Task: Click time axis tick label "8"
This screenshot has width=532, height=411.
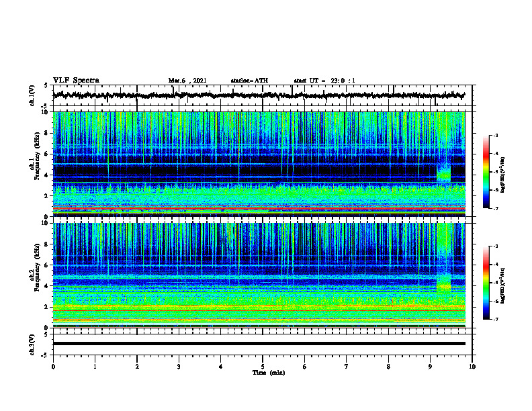Action: point(388,367)
